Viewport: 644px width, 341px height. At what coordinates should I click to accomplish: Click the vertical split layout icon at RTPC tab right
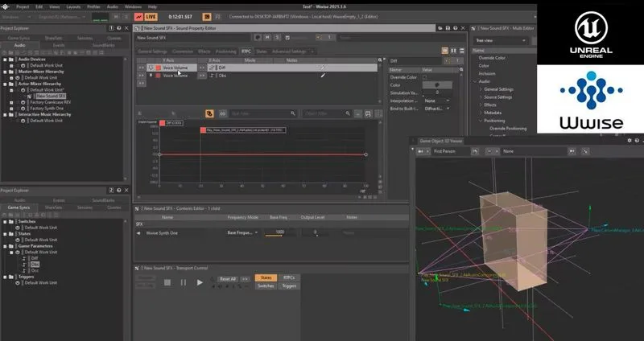point(453,51)
